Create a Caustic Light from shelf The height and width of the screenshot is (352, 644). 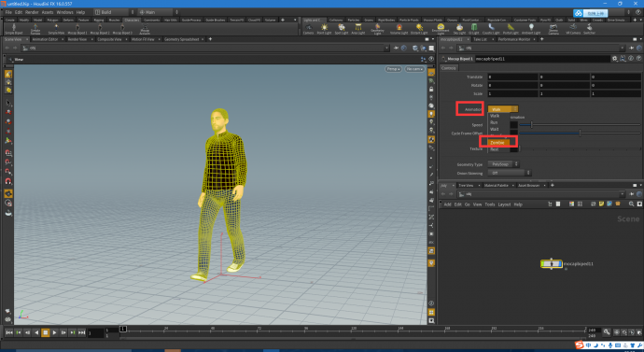point(491,29)
